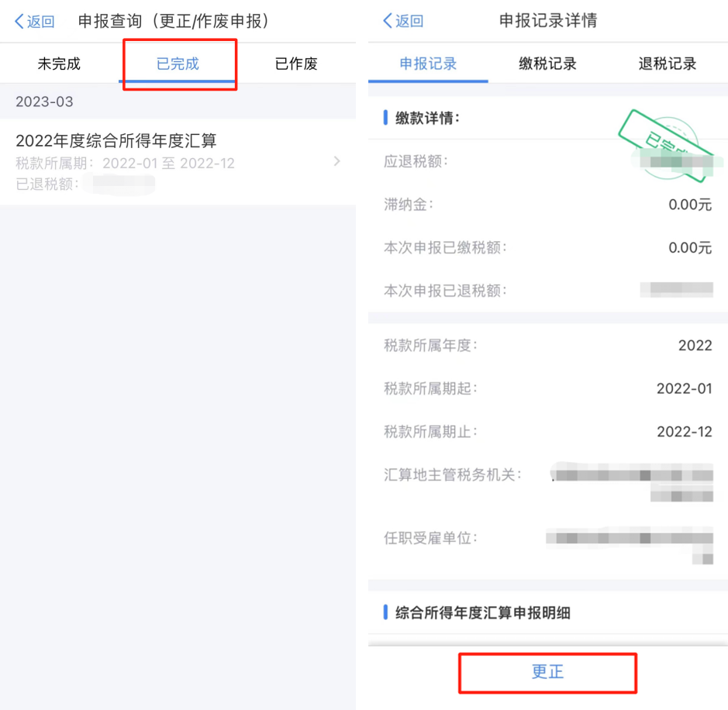Image resolution: width=728 pixels, height=710 pixels.
Task: Switch to the 缴税记录 tab
Action: pos(547,64)
